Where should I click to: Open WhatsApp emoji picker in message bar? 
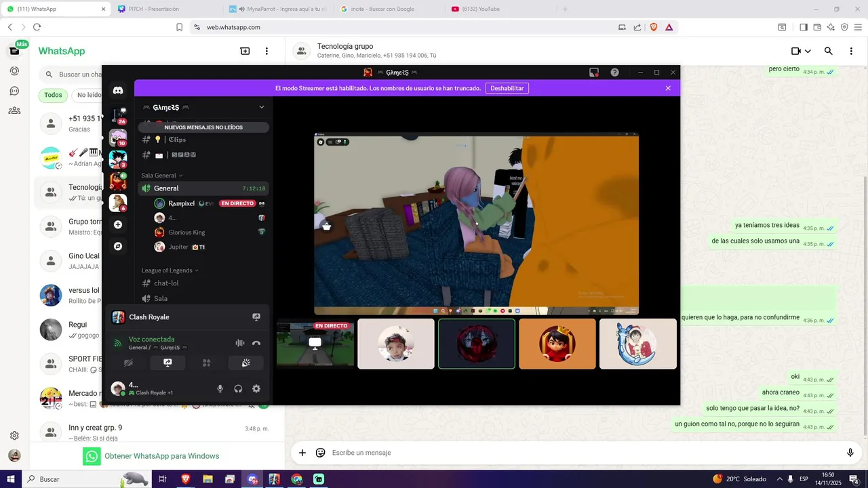click(321, 453)
